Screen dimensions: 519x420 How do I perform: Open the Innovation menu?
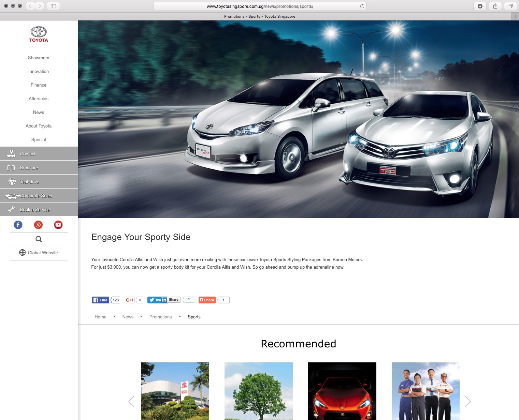click(x=39, y=72)
